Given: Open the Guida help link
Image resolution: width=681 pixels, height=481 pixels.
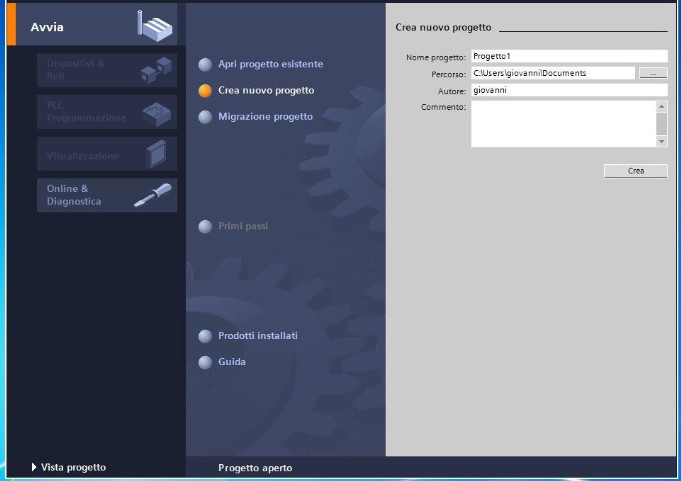Looking at the screenshot, I should (x=232, y=362).
